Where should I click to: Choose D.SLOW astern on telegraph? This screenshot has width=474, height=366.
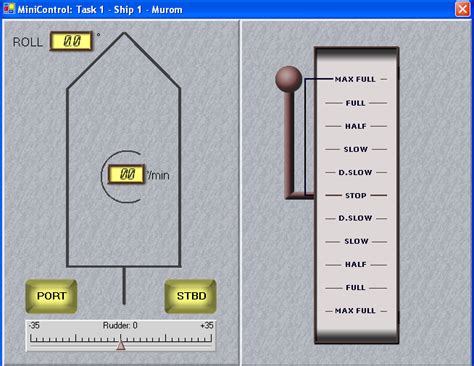[x=355, y=218]
